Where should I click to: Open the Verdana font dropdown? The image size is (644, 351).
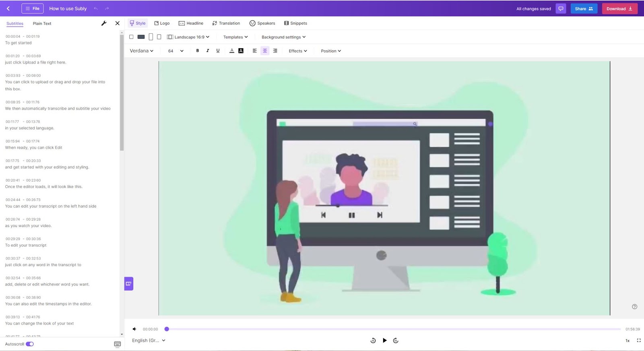tap(141, 51)
